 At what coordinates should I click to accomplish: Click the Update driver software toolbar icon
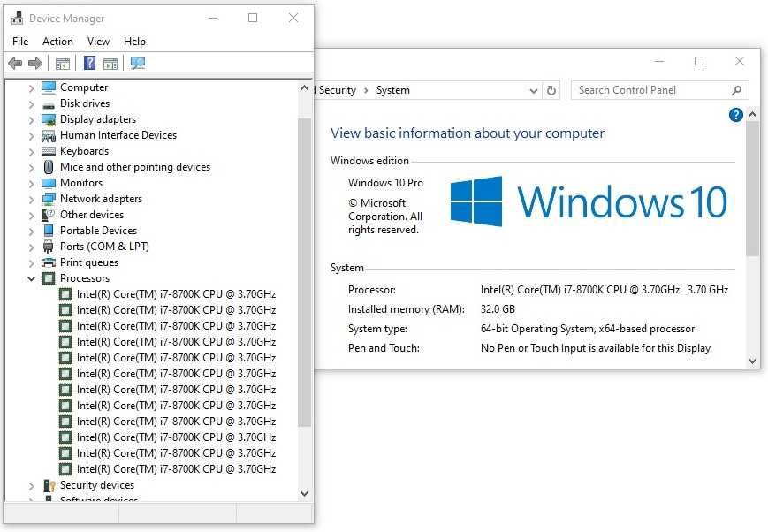point(110,64)
